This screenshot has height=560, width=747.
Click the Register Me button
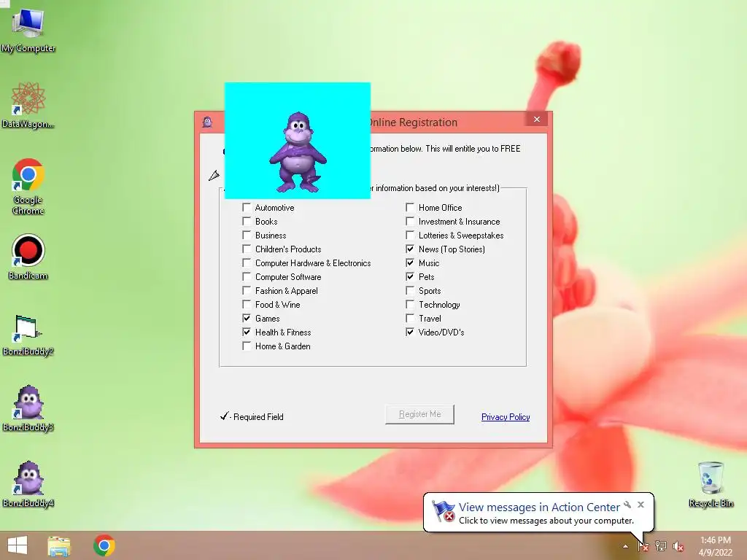(x=419, y=414)
